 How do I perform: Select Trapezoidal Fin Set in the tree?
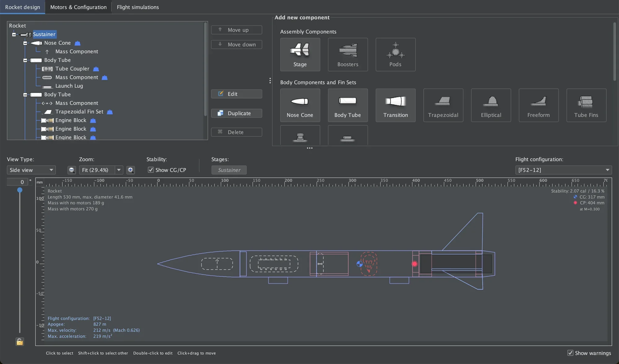pos(79,112)
